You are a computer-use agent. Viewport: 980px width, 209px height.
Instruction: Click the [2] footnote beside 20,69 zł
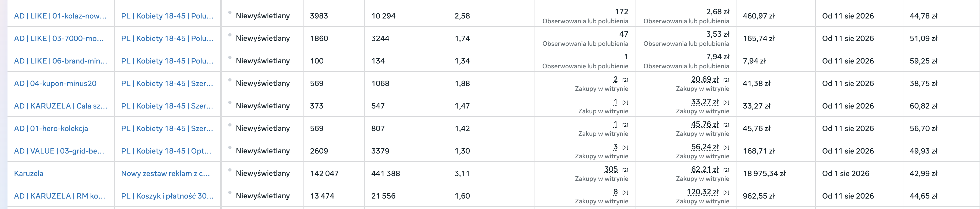pyautogui.click(x=726, y=80)
